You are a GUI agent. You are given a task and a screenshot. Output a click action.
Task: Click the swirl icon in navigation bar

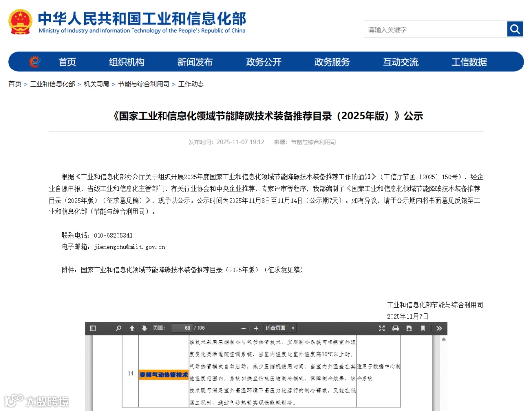[x=34, y=62]
